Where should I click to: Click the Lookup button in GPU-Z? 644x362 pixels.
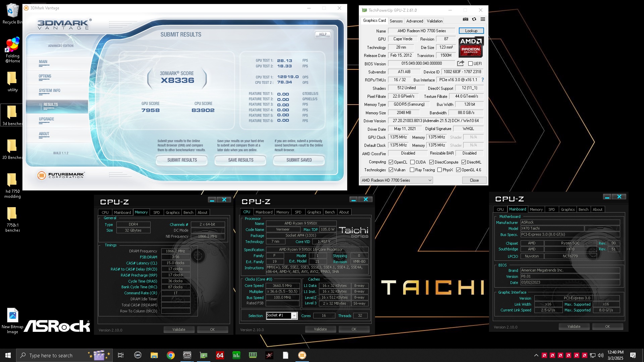471,31
